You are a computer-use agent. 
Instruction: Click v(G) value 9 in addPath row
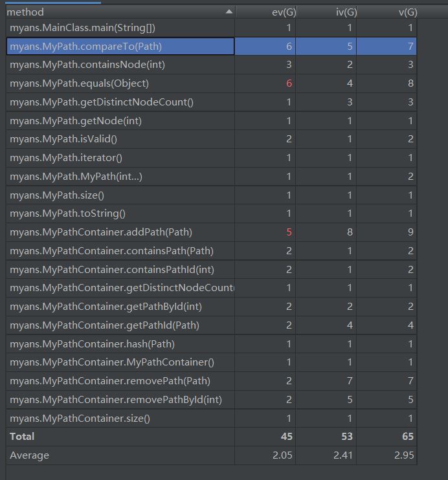click(x=410, y=232)
